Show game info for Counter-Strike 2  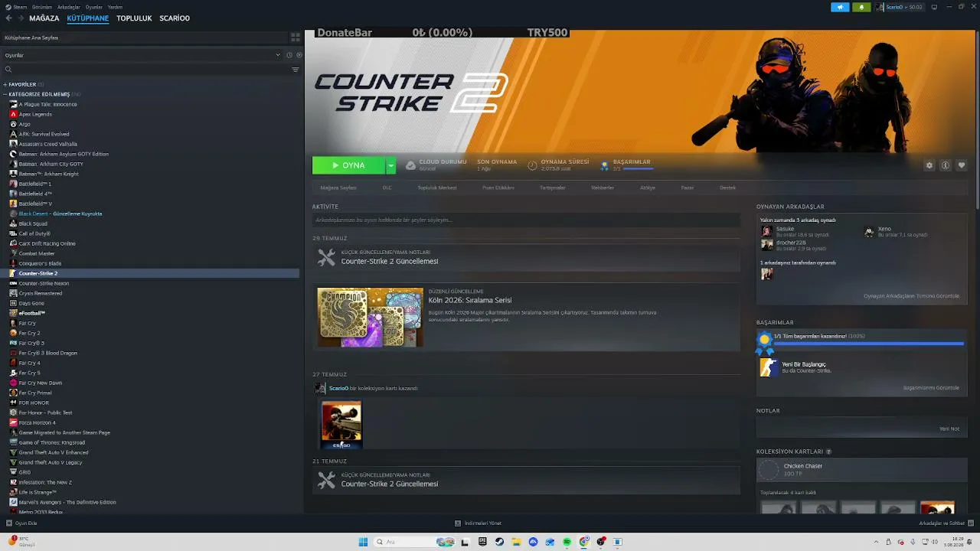click(946, 165)
